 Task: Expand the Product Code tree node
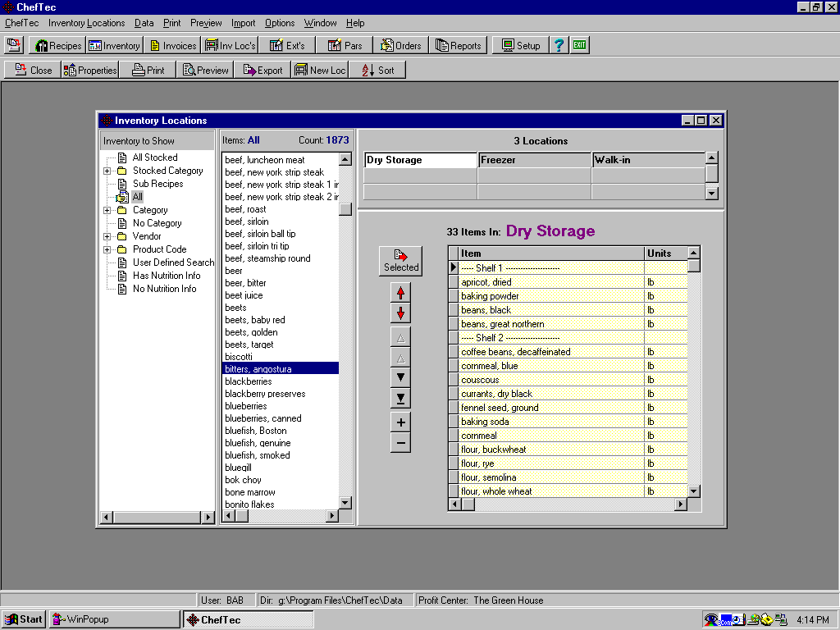107,249
